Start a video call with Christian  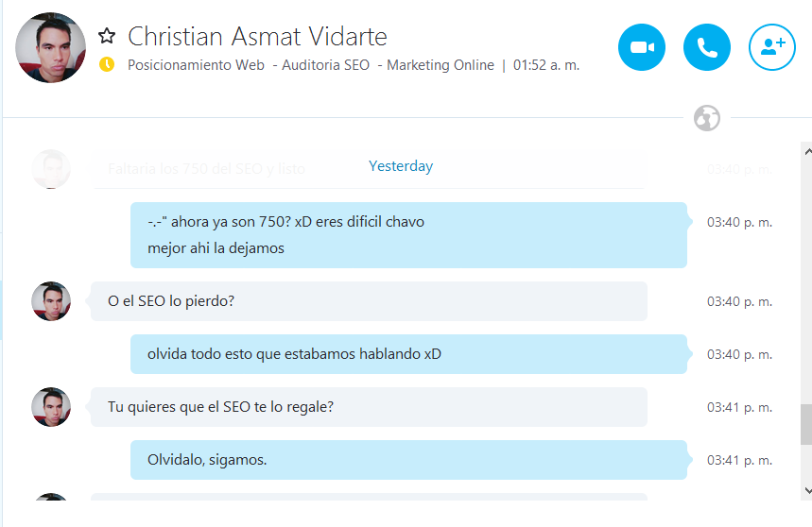point(642,47)
